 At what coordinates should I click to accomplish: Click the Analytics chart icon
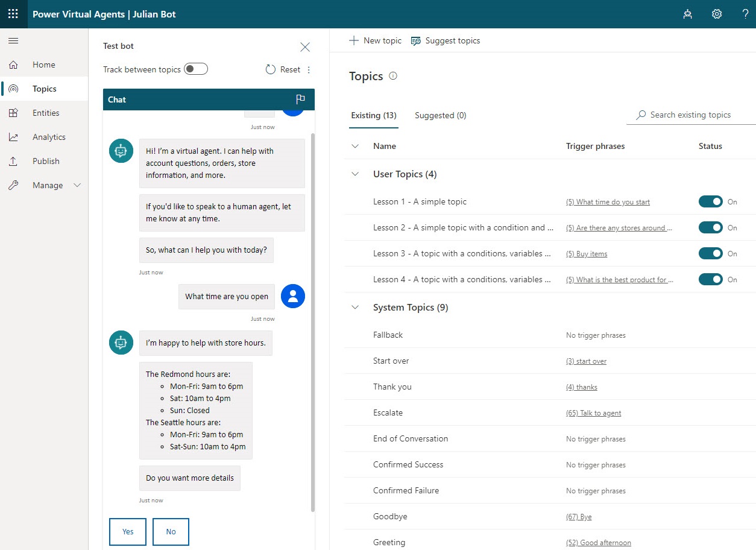click(13, 137)
